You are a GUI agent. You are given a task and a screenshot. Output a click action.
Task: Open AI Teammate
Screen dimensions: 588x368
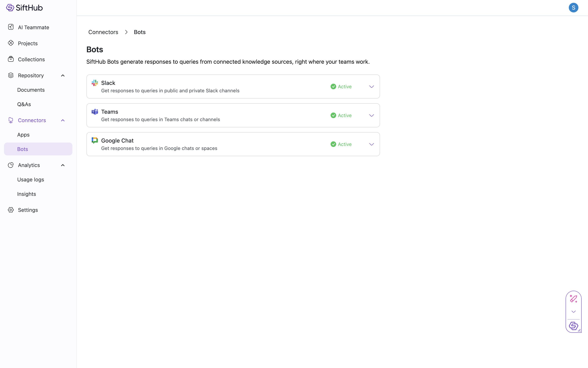[x=33, y=27]
